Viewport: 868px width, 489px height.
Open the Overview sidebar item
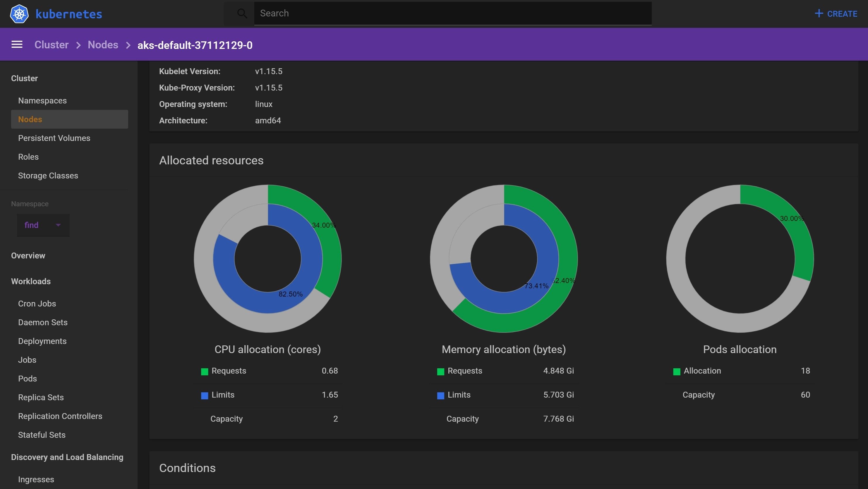28,255
